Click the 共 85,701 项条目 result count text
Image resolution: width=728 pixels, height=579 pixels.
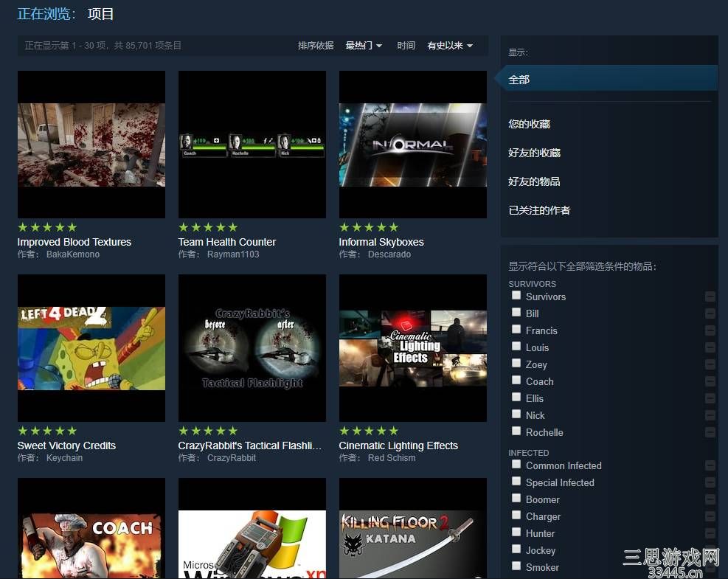coord(148,46)
